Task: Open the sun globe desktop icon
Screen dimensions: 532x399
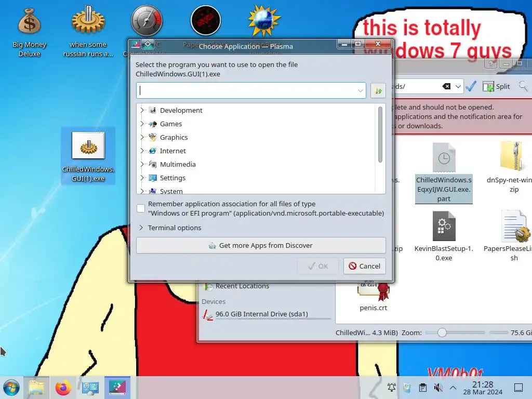Action: [x=264, y=21]
